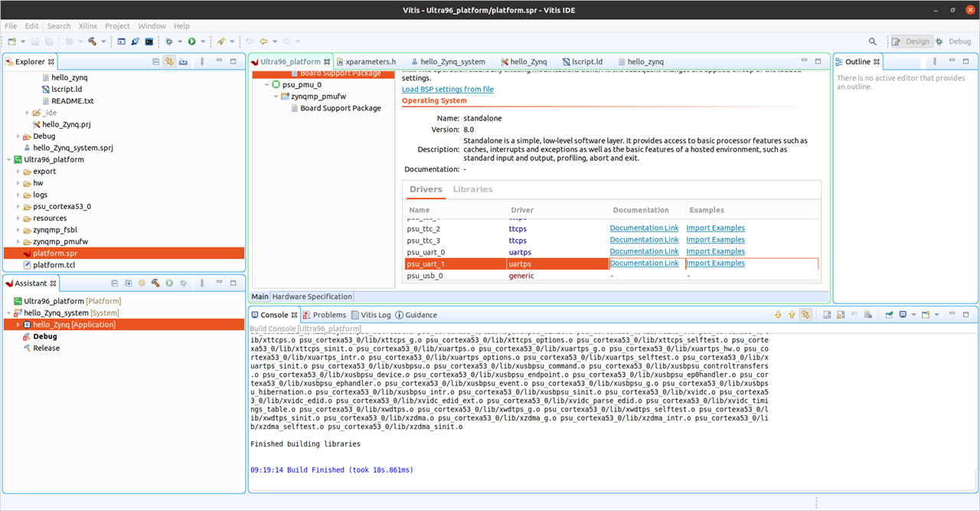Open search via the magnifier toolbar icon

tap(873, 41)
